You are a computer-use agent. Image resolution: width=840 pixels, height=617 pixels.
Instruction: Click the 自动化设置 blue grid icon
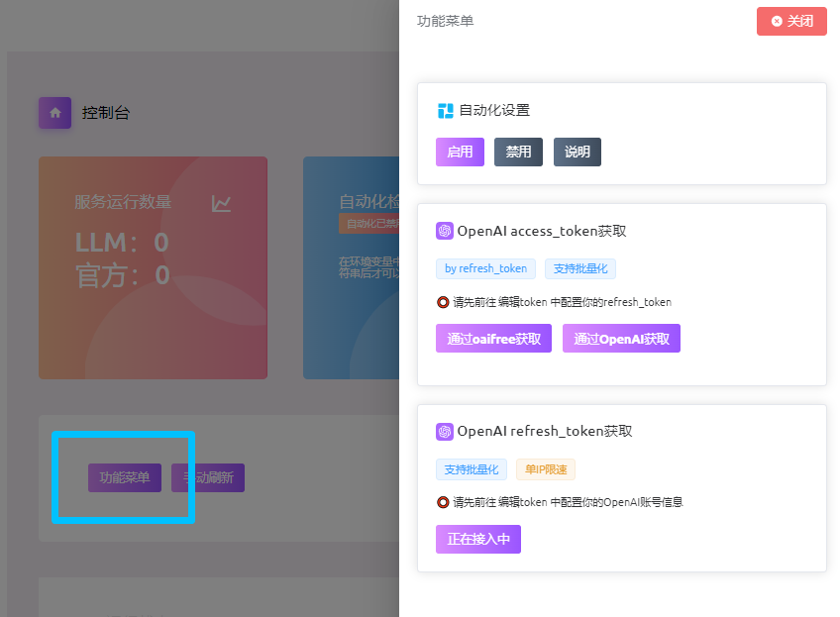point(446,111)
